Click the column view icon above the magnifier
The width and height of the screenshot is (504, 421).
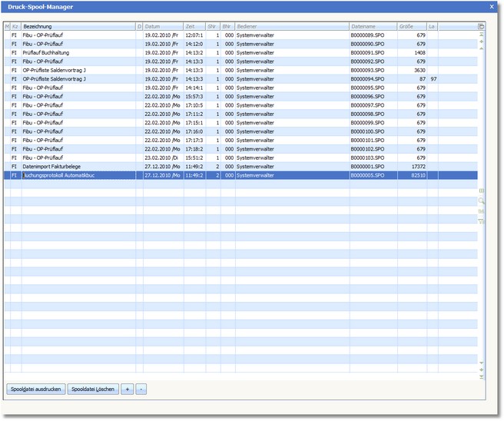(x=482, y=191)
